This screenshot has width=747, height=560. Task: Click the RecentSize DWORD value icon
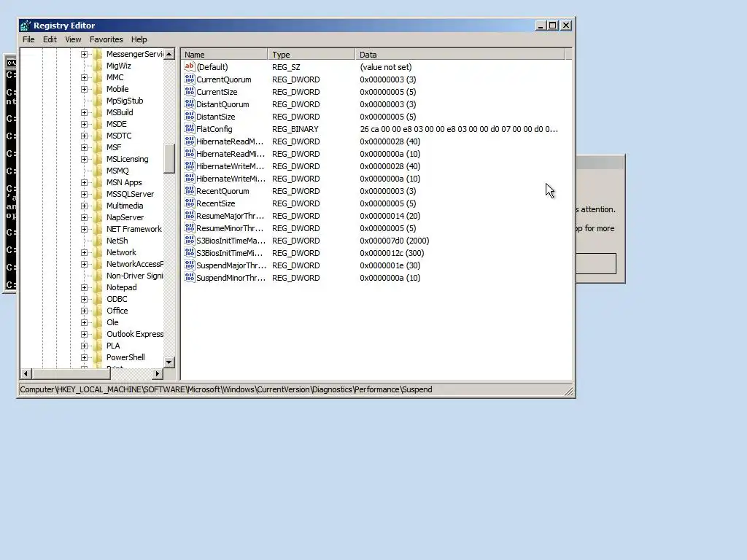(190, 203)
